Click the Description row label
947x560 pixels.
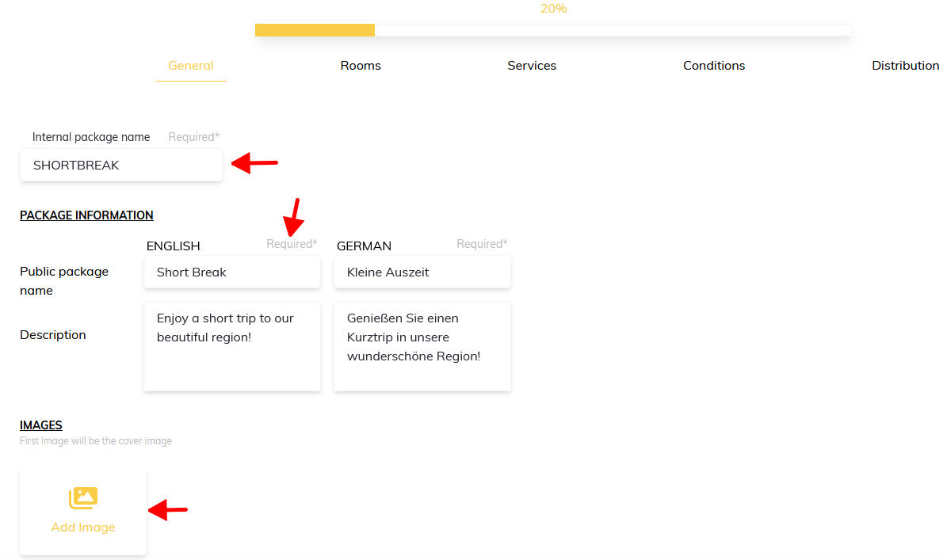(x=53, y=335)
